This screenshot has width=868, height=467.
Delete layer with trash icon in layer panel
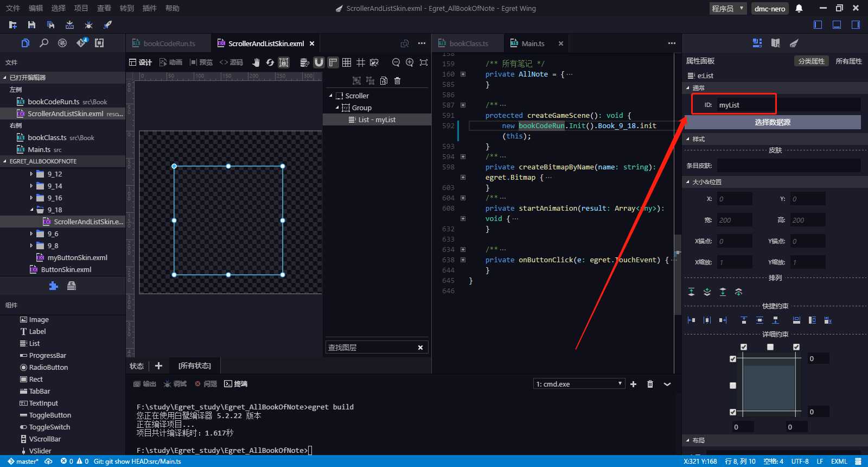(x=397, y=80)
